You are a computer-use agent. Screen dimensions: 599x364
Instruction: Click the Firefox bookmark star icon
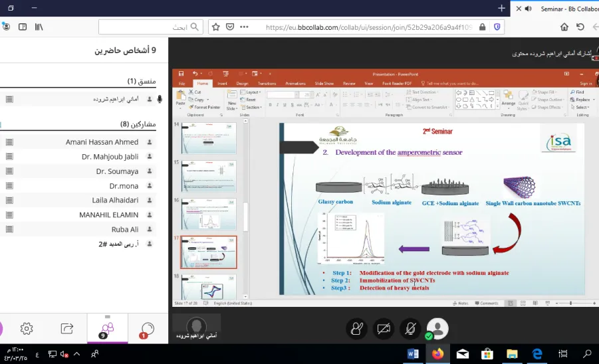click(x=216, y=27)
